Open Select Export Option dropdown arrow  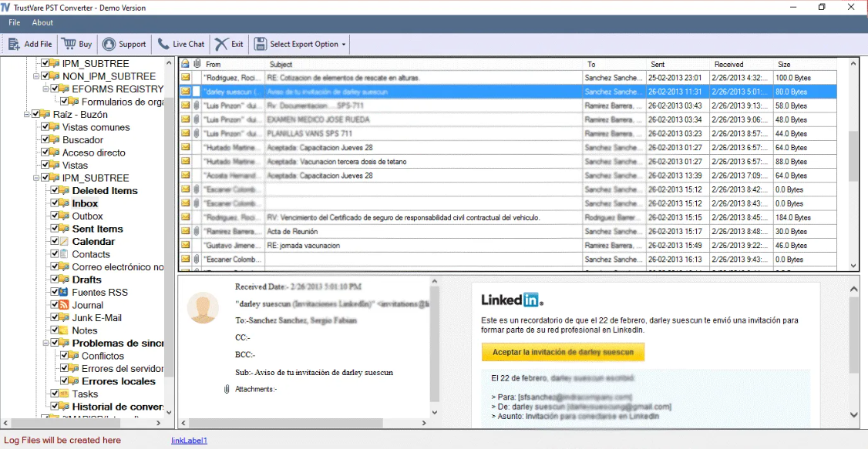coord(344,45)
